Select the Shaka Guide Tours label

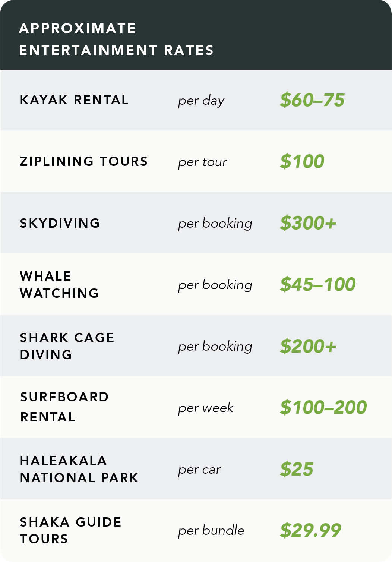[71, 530]
